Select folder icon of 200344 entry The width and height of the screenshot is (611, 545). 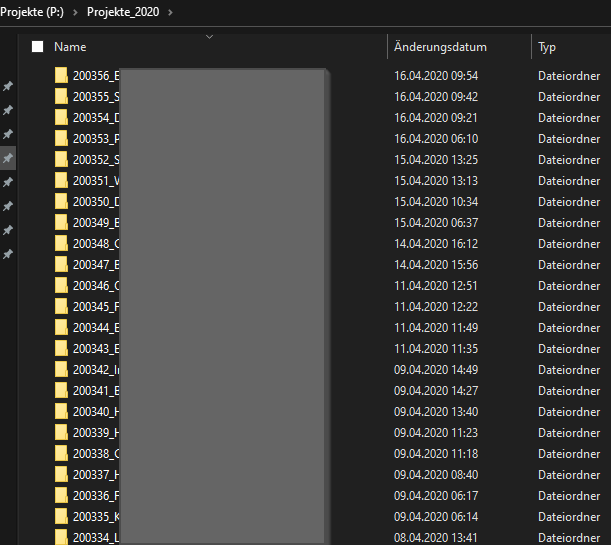coord(61,328)
